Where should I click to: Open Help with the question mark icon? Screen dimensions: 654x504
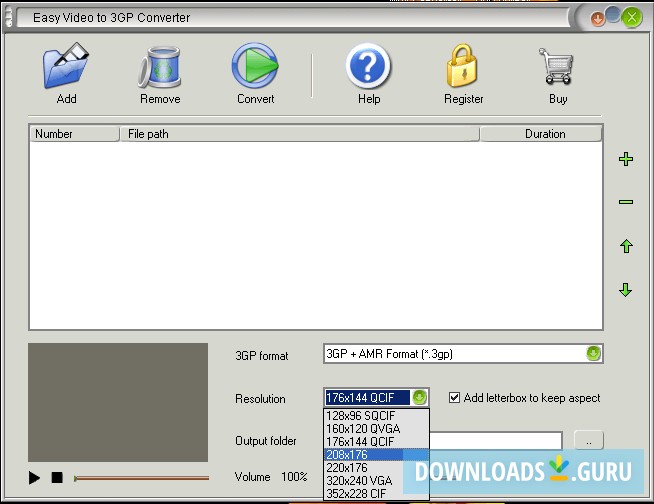pos(368,66)
